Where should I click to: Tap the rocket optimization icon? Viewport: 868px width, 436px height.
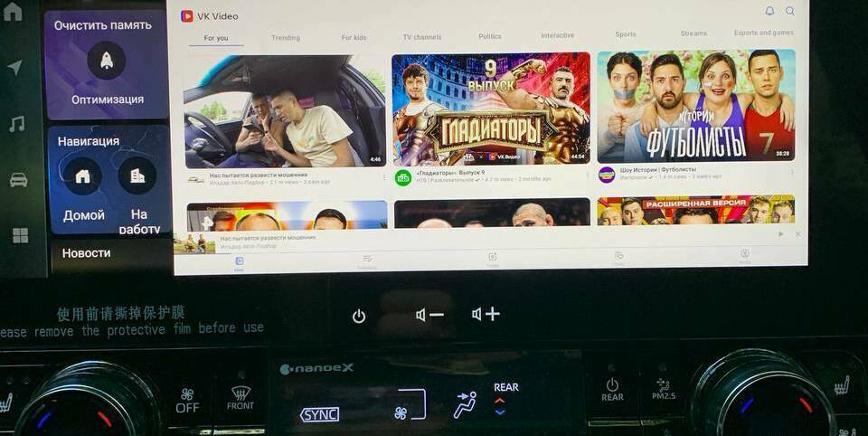pos(107,61)
